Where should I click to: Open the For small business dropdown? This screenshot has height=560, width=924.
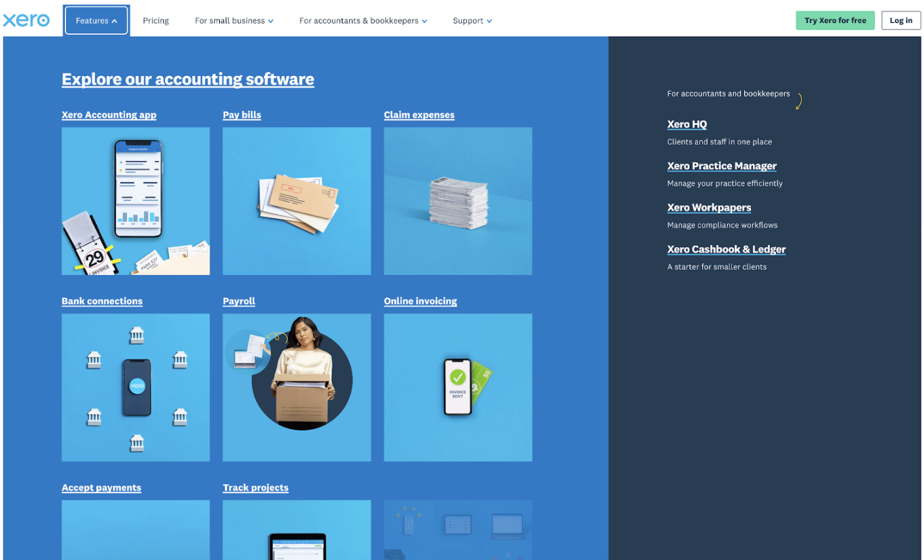(233, 20)
